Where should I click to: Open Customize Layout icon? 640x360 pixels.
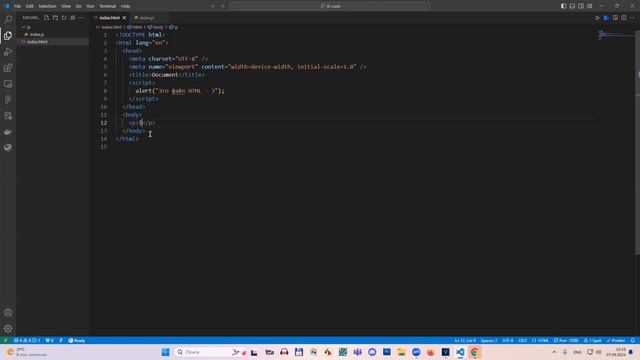coord(590,6)
